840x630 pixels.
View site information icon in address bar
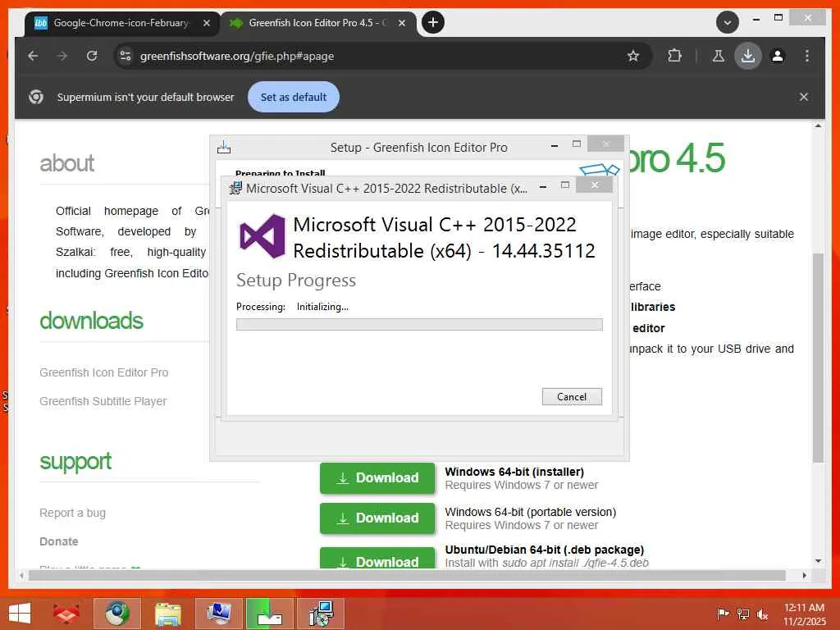pyautogui.click(x=126, y=56)
